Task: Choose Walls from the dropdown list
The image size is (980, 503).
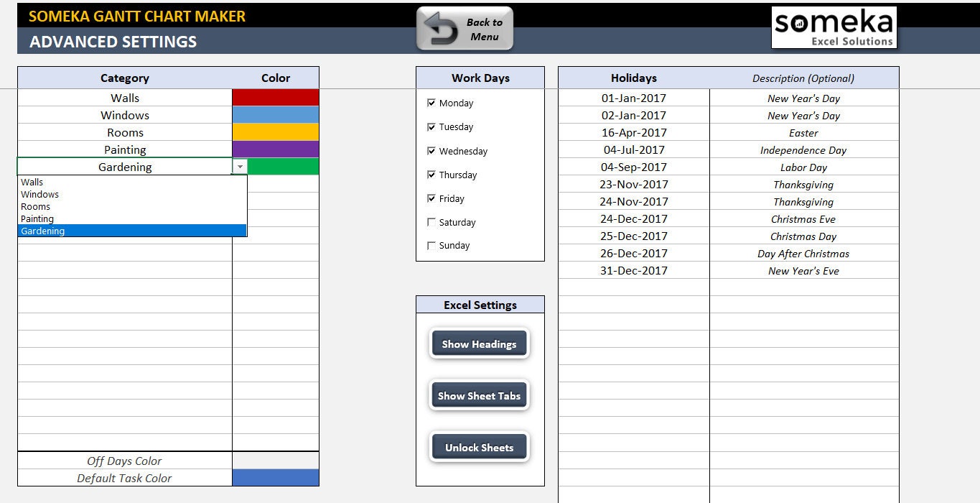Action: (x=132, y=183)
